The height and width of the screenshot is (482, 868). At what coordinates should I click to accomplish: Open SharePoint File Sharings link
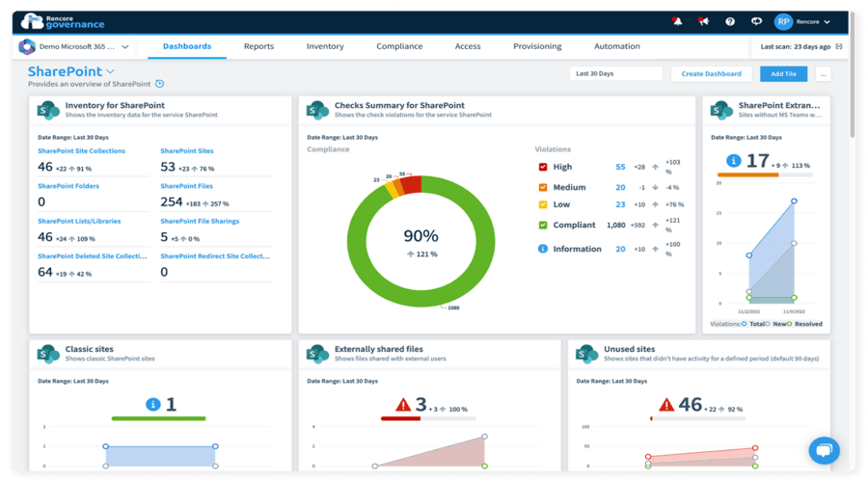200,221
